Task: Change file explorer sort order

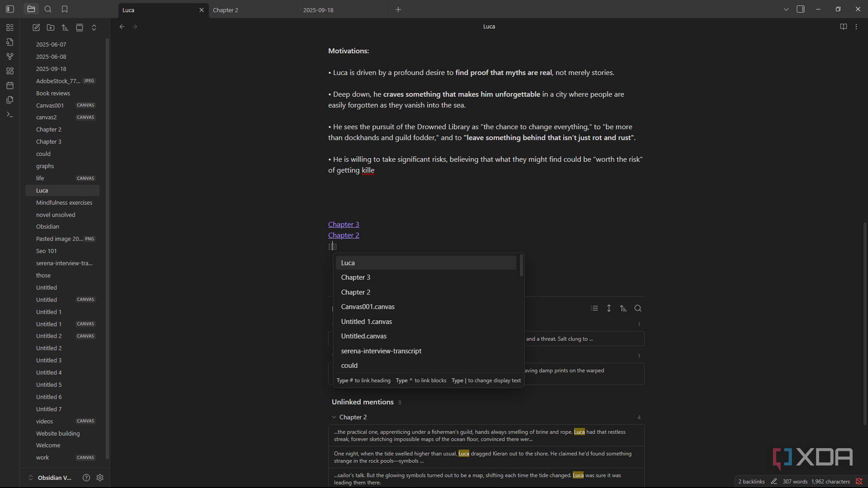Action: 65,28
